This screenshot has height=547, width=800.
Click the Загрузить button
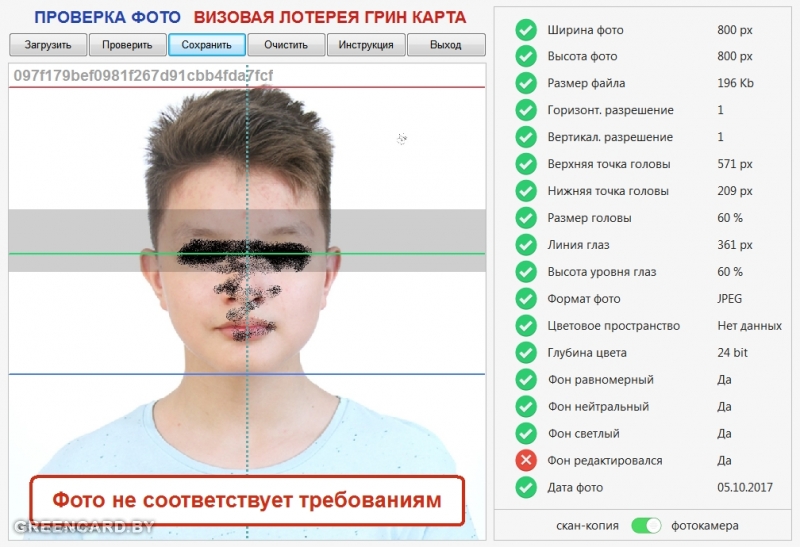click(x=47, y=45)
